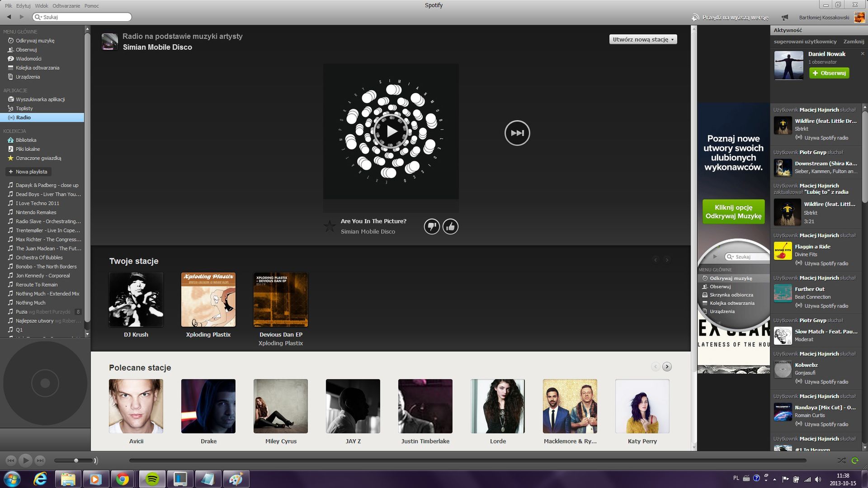The image size is (868, 488).
Task: Dismiss Daniel Nowak suggestion with x
Action: tap(863, 54)
